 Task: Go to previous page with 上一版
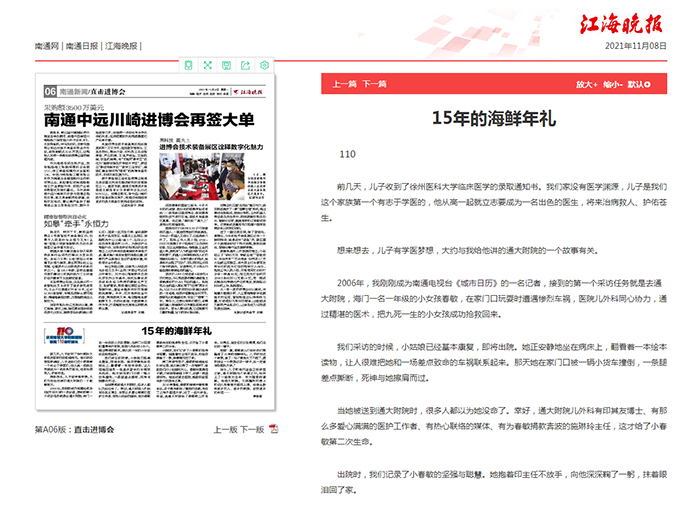pos(224,430)
